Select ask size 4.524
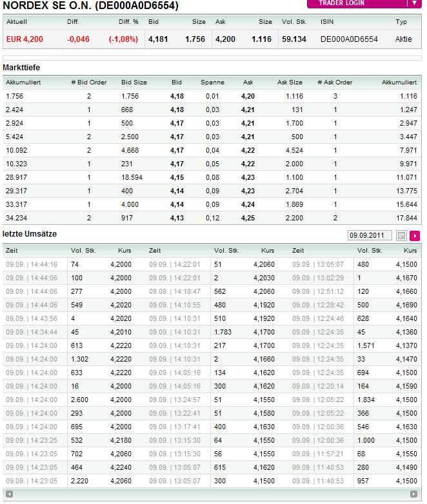The width and height of the screenshot is (427, 504). coord(294,150)
